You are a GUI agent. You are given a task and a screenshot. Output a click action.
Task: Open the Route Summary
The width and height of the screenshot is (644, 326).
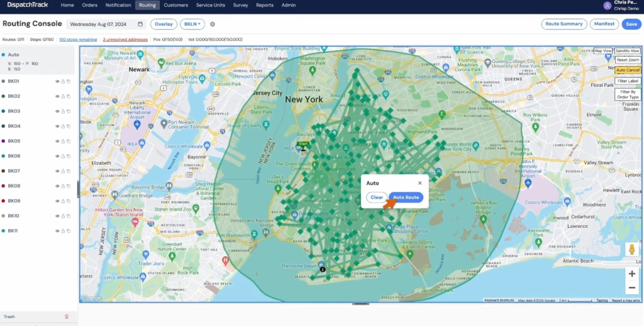point(564,24)
